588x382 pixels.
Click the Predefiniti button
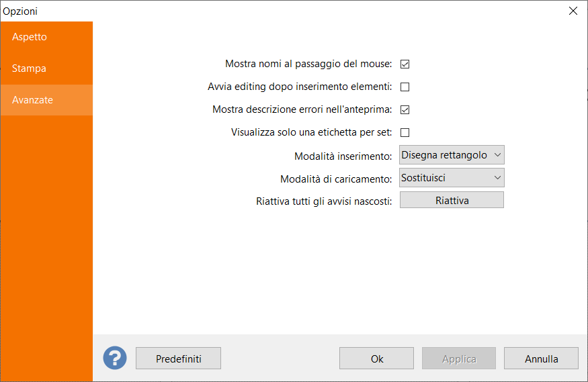click(178, 359)
